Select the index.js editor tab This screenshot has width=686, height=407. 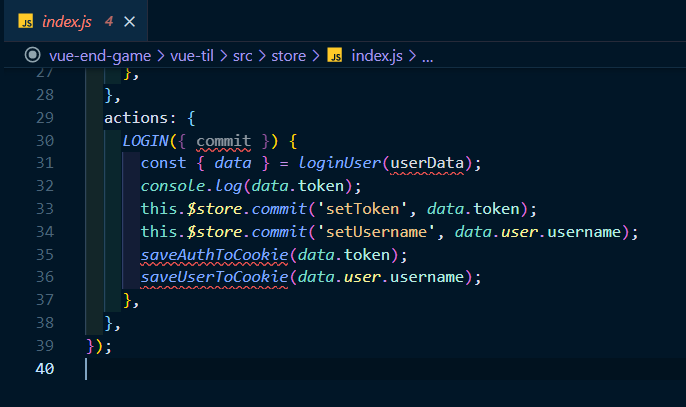[x=76, y=21]
